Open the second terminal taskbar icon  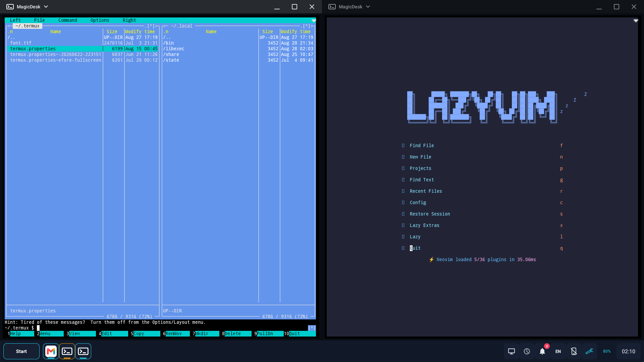83,351
